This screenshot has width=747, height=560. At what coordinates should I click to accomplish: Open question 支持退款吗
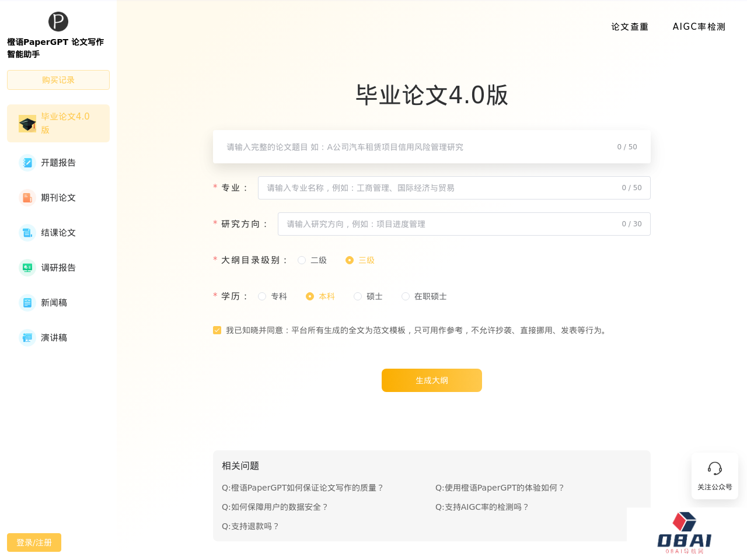point(251,526)
